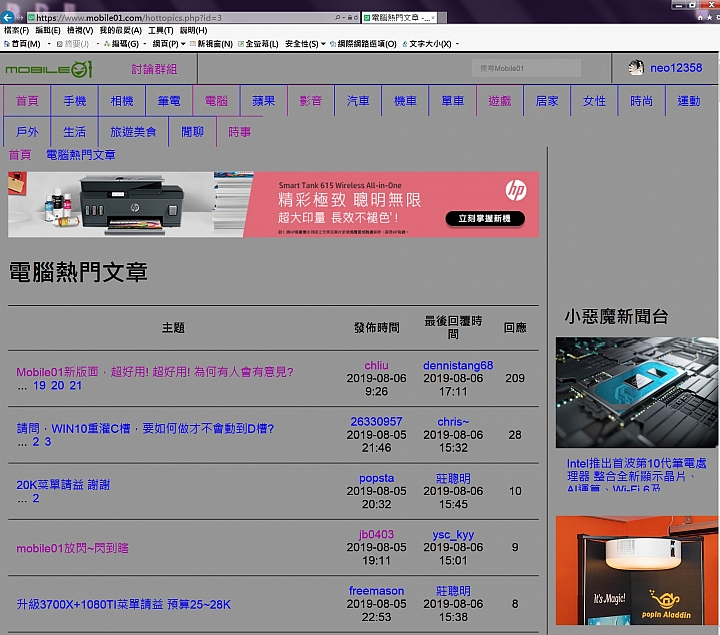Open the 工具(T) menu
The height and width of the screenshot is (635, 720).
click(x=160, y=31)
